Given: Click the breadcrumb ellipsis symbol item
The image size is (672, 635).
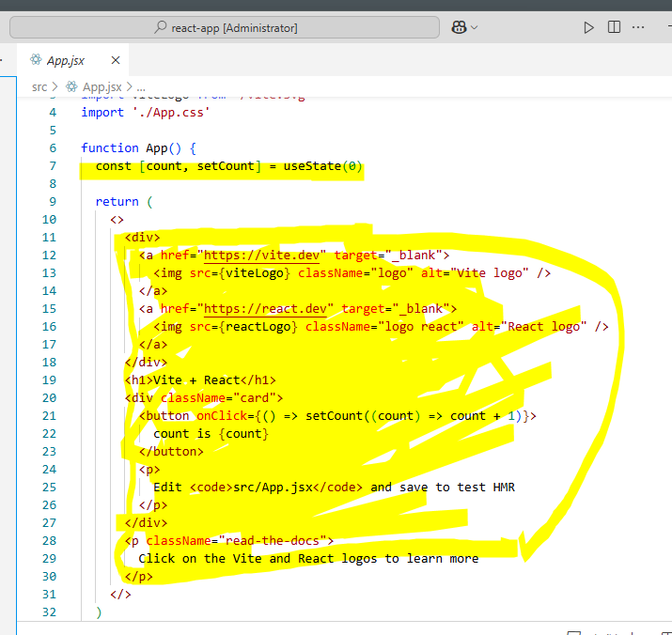Looking at the screenshot, I should [140, 86].
